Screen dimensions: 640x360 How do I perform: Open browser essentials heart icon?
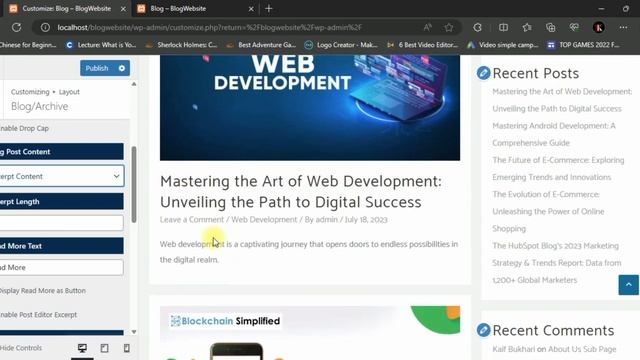tap(574, 27)
